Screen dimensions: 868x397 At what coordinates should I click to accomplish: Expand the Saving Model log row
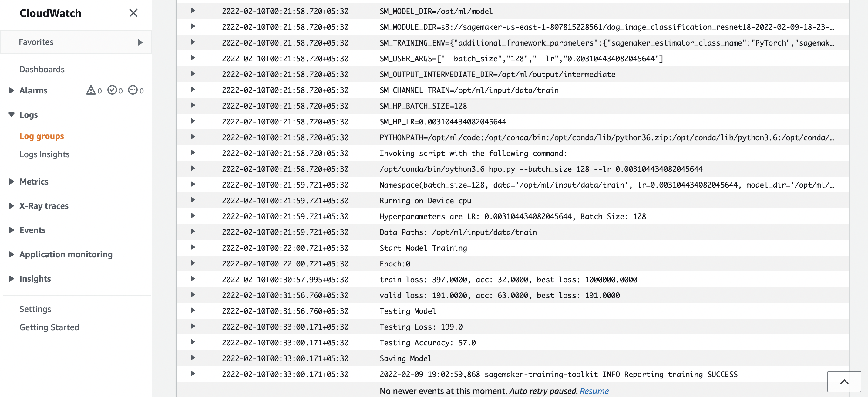193,358
